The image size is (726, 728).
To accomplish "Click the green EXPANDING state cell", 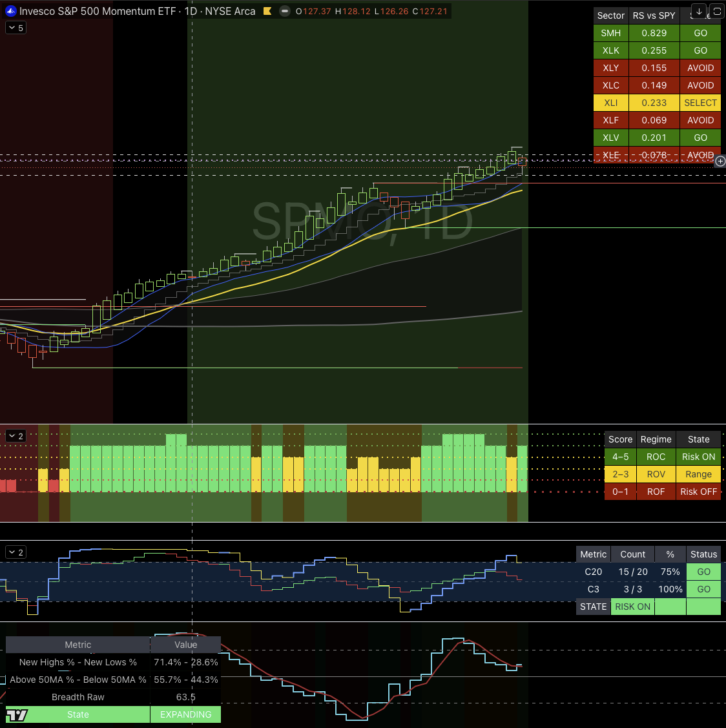I will click(185, 714).
